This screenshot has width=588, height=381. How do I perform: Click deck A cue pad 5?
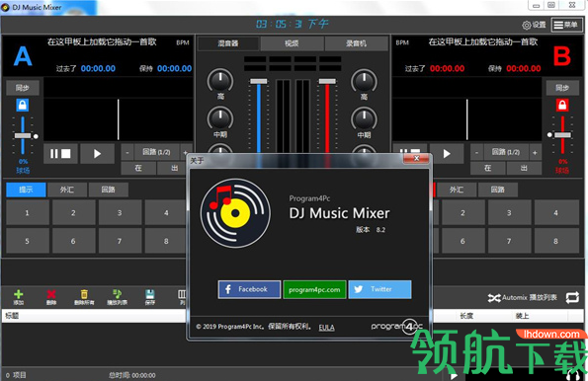(x=28, y=241)
